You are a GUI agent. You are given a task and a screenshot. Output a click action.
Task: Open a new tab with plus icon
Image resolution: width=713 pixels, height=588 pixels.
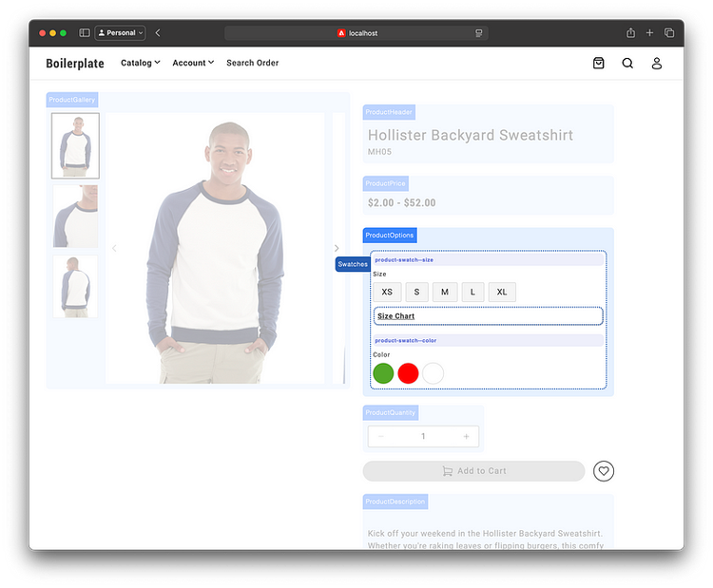pos(649,32)
